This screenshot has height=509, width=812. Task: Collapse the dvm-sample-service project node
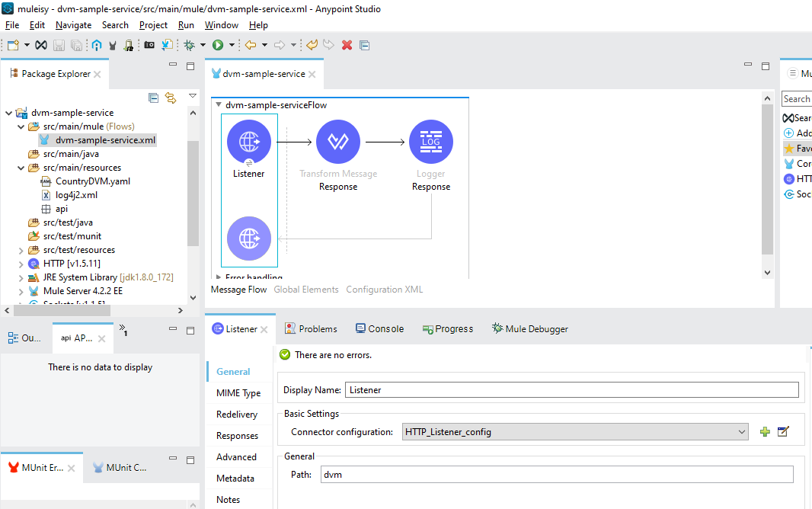8,112
